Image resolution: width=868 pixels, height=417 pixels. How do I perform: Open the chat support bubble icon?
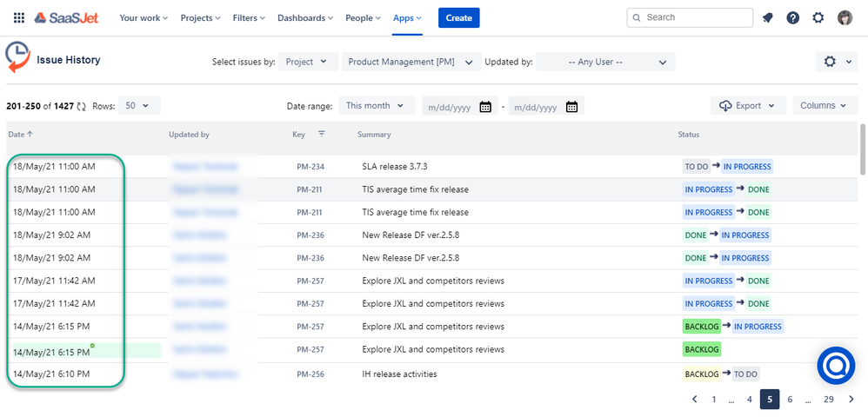pos(836,366)
